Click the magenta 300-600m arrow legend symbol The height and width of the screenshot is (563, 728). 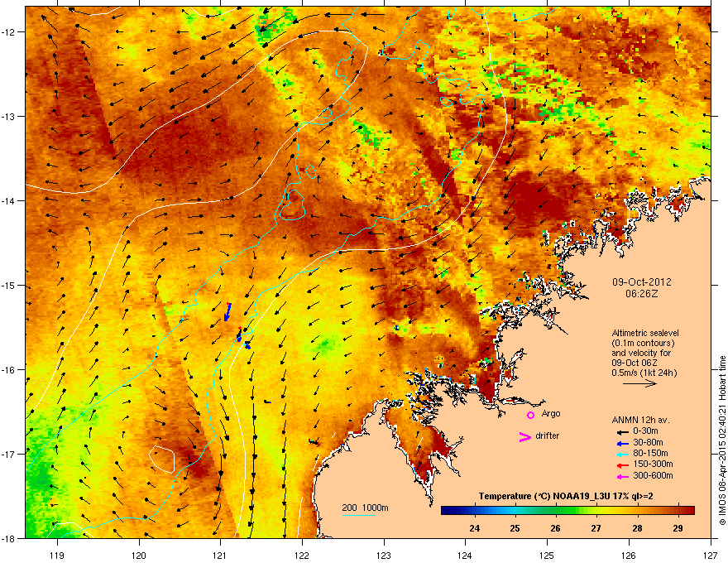[623, 476]
